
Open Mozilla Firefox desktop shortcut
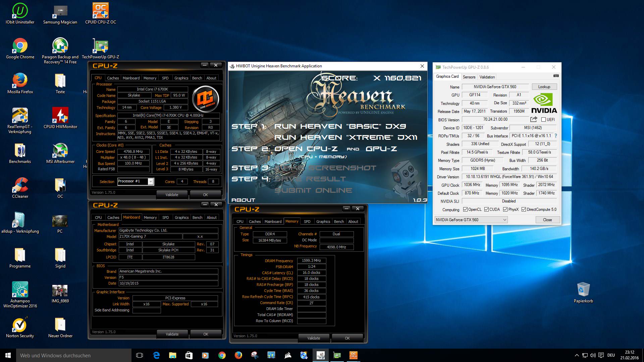coord(20,83)
